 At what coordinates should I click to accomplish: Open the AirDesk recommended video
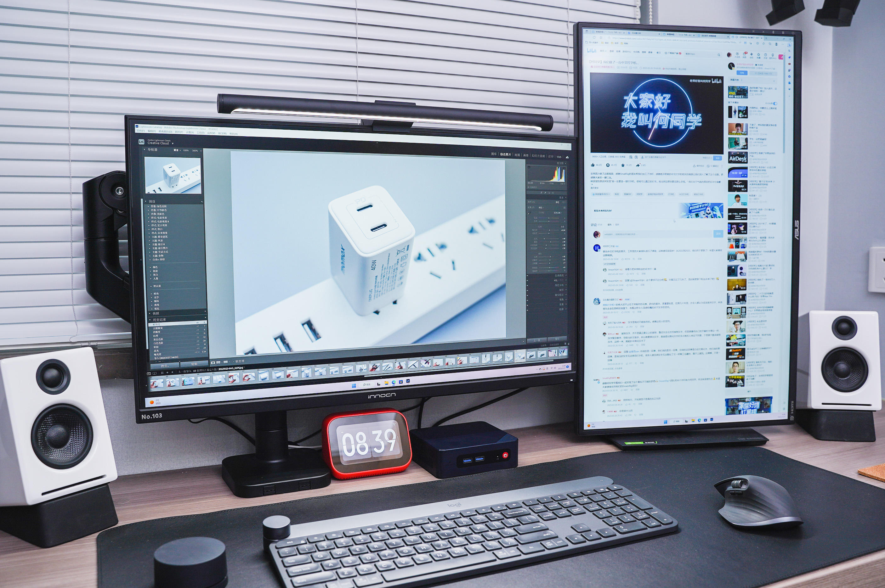(x=738, y=158)
